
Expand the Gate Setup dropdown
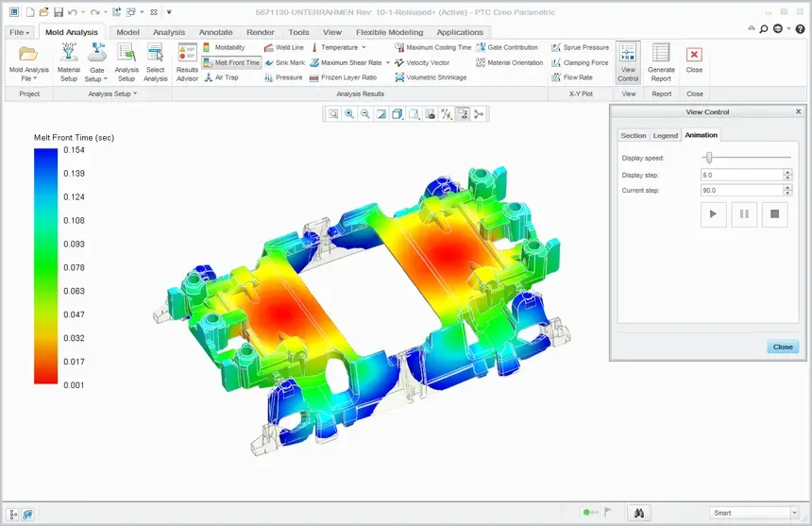(105, 79)
